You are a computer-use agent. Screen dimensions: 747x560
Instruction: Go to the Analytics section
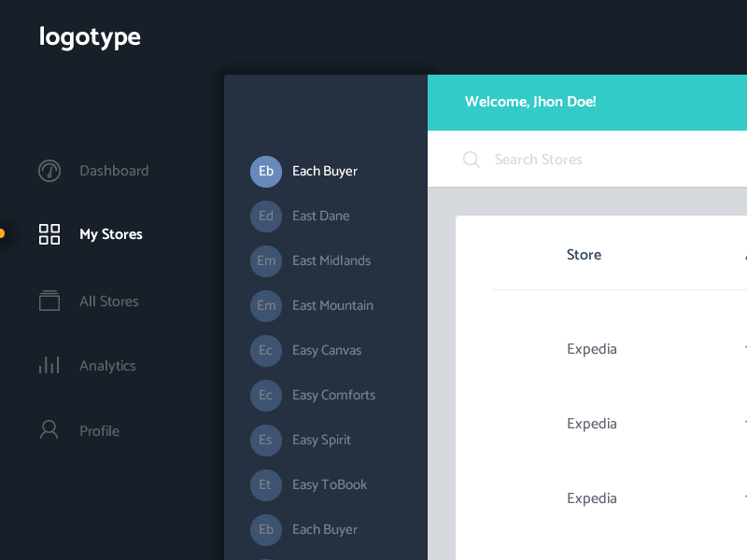click(x=107, y=366)
